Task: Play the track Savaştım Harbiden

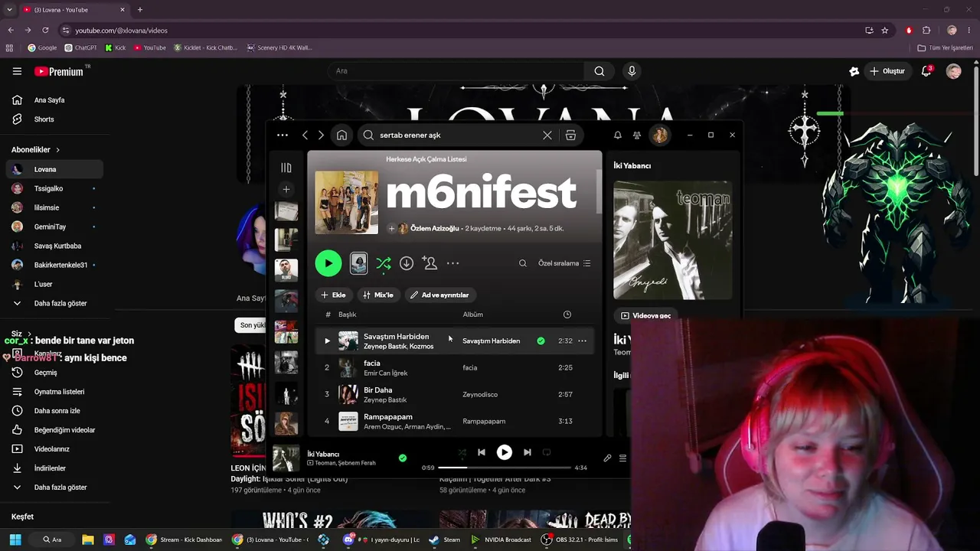Action: pos(327,341)
